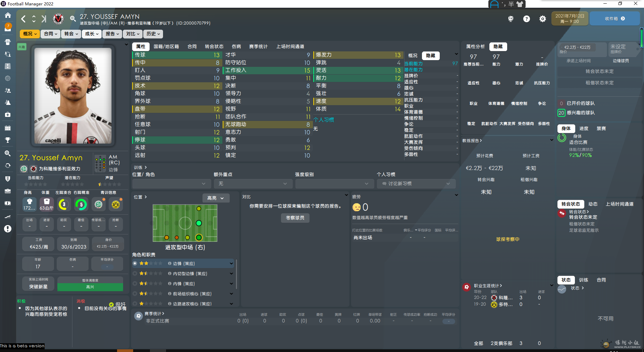Click the 考察球员 button
The width and height of the screenshot is (644, 352).
click(295, 218)
